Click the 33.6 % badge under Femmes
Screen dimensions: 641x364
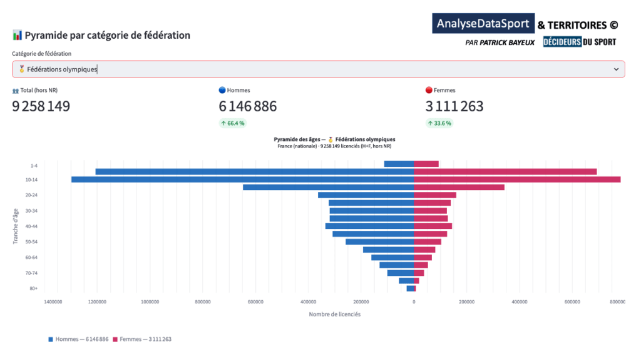coord(439,123)
